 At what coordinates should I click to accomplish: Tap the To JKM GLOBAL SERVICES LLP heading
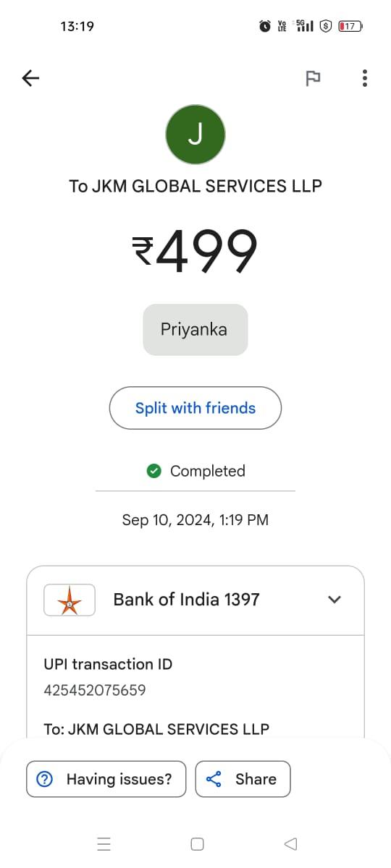[195, 186]
